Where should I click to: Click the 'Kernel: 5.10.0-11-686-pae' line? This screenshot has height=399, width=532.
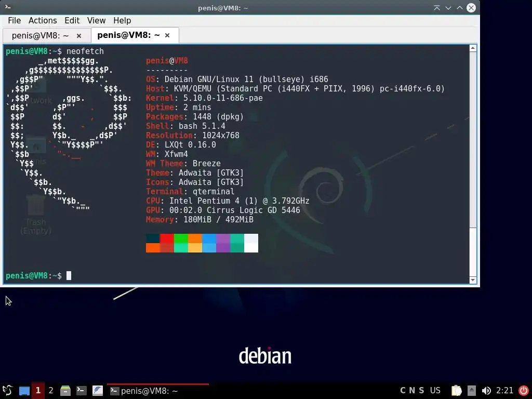[x=204, y=98]
